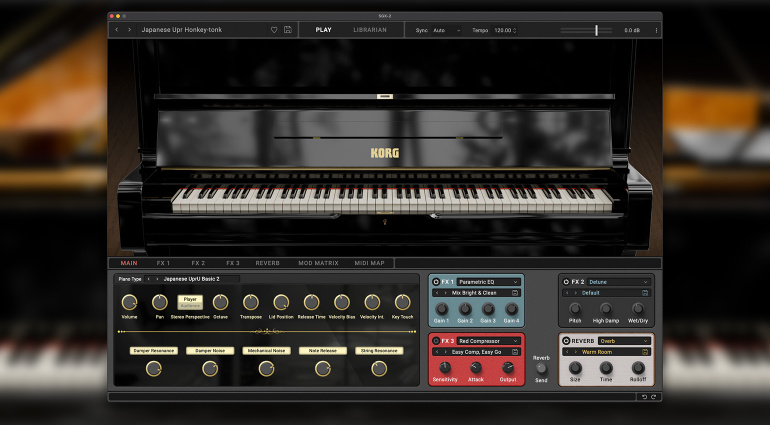Go to the next Piano Type
The width and height of the screenshot is (770, 425).
tap(157, 279)
